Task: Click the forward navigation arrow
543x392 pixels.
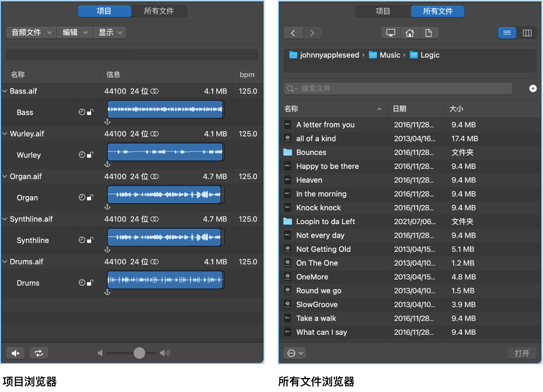Action: coord(312,33)
